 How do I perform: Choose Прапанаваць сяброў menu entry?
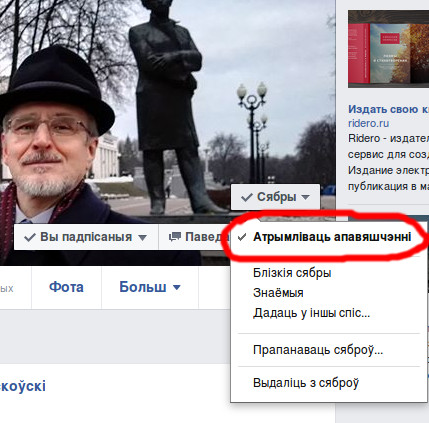click(318, 350)
